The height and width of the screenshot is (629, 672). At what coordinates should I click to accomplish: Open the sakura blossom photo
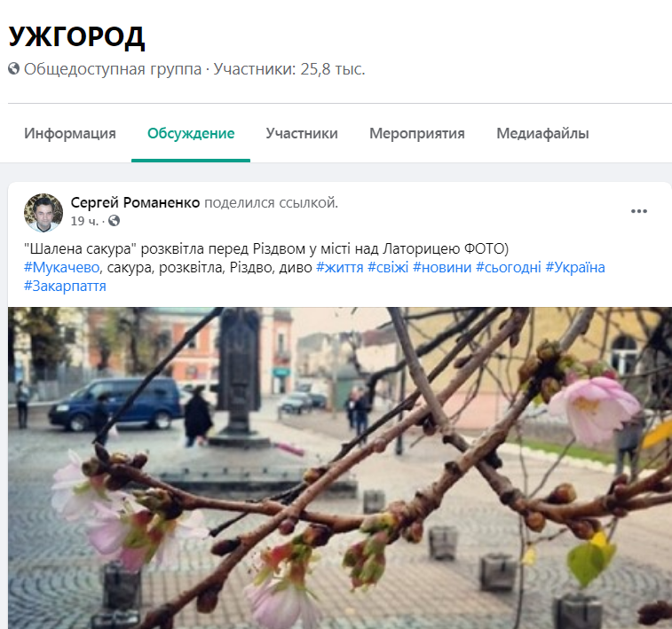[340, 468]
